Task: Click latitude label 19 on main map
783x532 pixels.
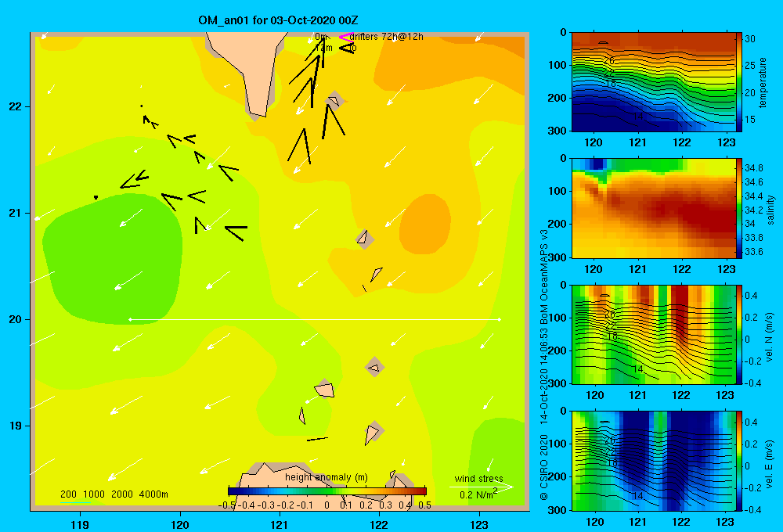Action: (x=15, y=426)
